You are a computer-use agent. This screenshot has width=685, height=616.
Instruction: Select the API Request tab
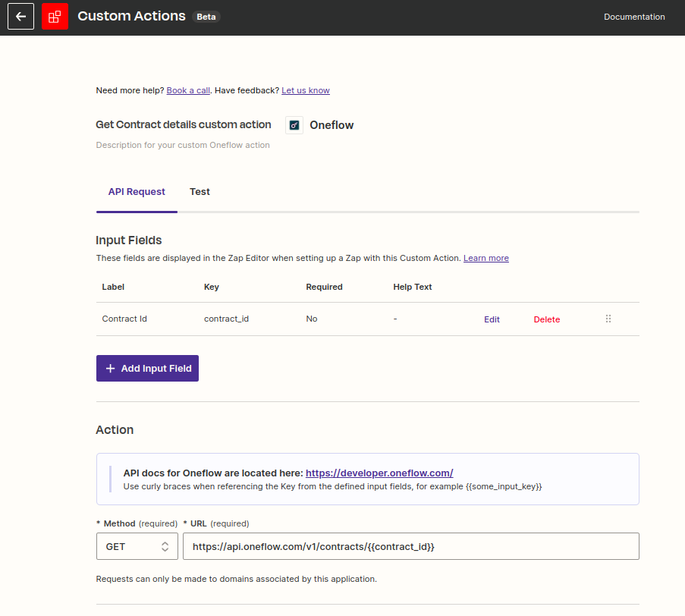click(137, 191)
